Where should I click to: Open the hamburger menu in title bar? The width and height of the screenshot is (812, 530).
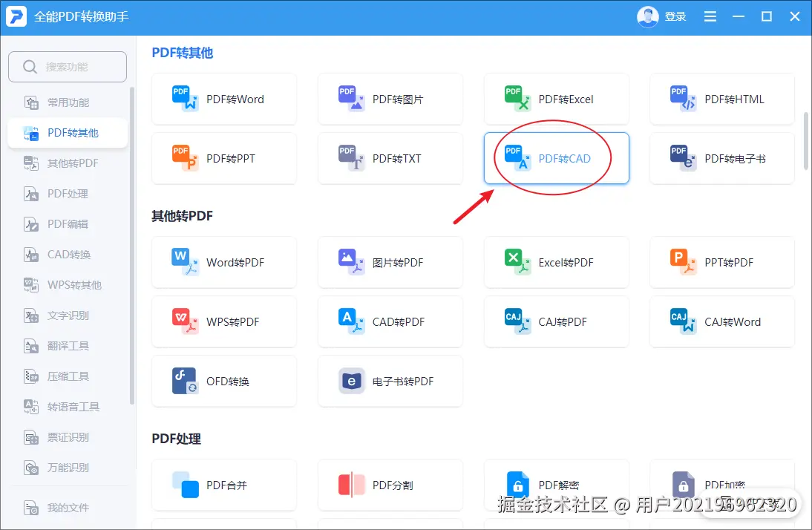(x=710, y=16)
